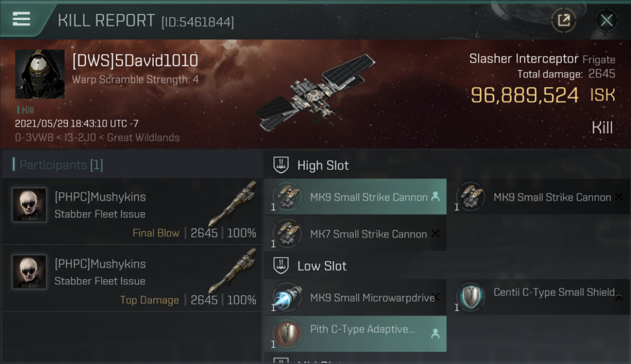The height and width of the screenshot is (364, 631).
Task: Click the victim's character portrait
Action: point(40,74)
